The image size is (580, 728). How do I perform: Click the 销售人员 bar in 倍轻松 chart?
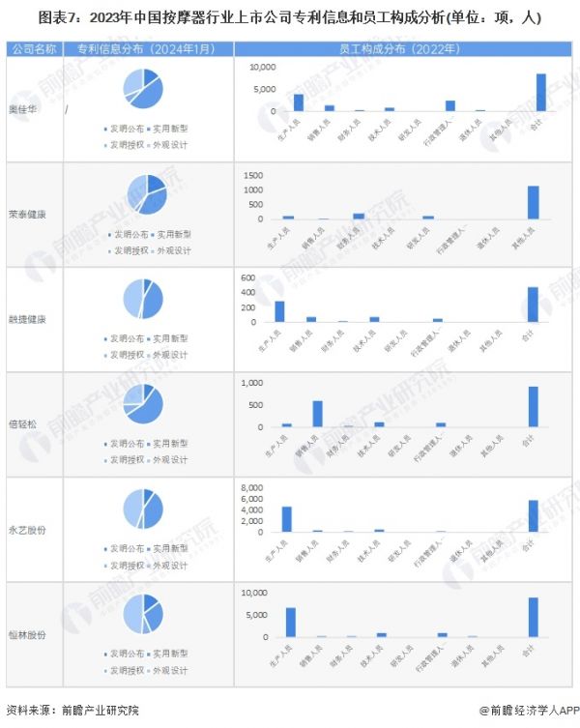pyautogui.click(x=317, y=414)
